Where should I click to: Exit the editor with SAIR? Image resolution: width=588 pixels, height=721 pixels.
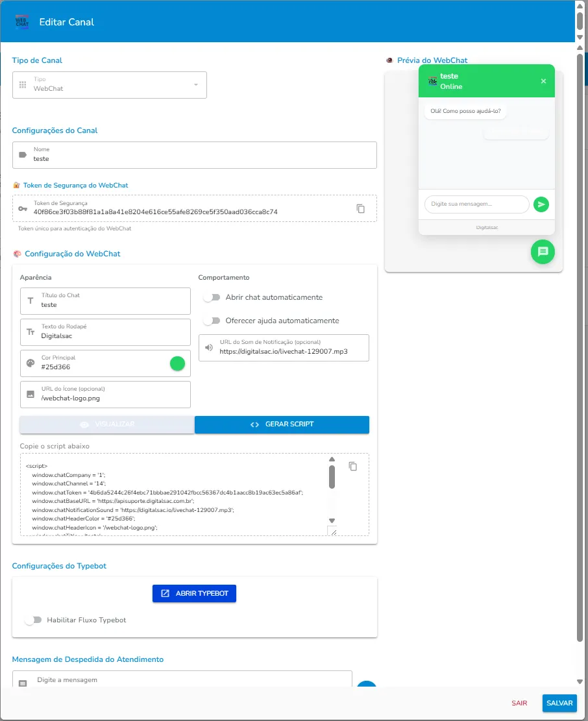tap(519, 703)
